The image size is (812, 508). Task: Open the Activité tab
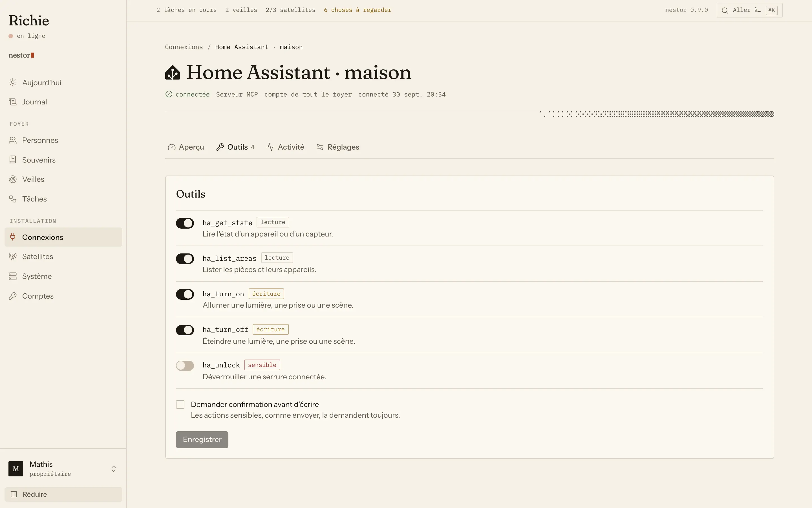click(x=285, y=147)
